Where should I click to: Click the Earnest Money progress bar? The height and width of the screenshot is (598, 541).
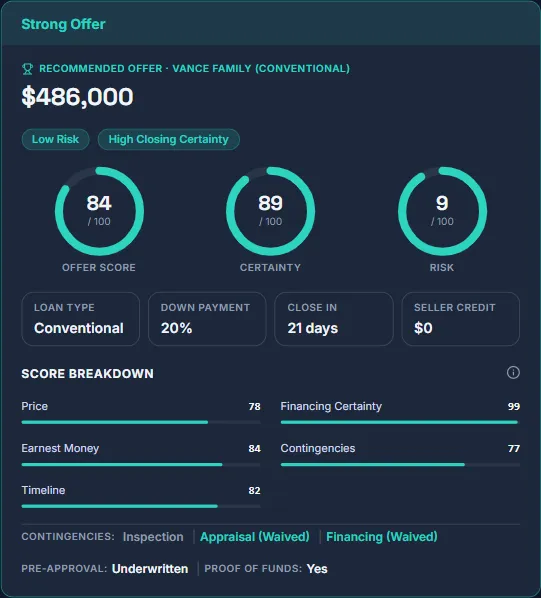[x=141, y=465]
